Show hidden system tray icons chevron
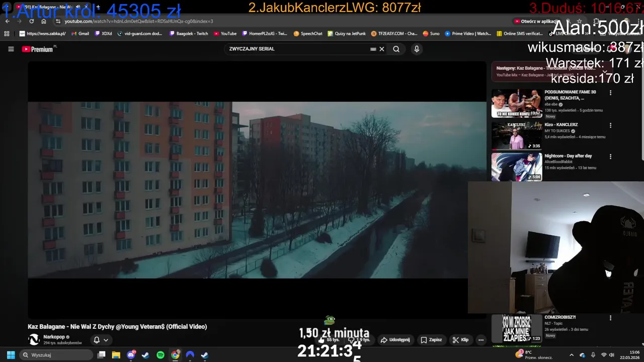The height and width of the screenshot is (362, 644). (572, 355)
